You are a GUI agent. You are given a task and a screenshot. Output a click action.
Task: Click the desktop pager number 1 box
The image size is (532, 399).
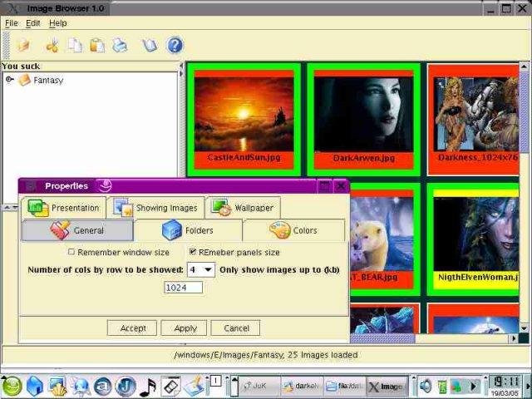(x=216, y=381)
